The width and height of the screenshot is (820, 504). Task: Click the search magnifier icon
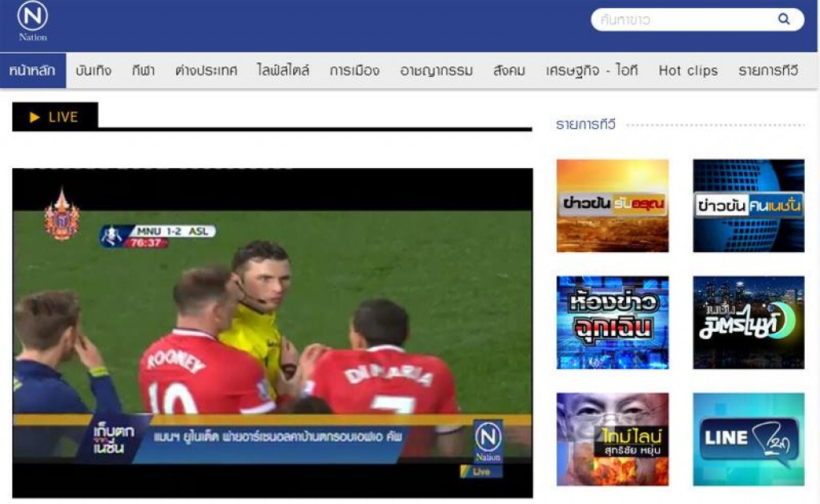783,19
